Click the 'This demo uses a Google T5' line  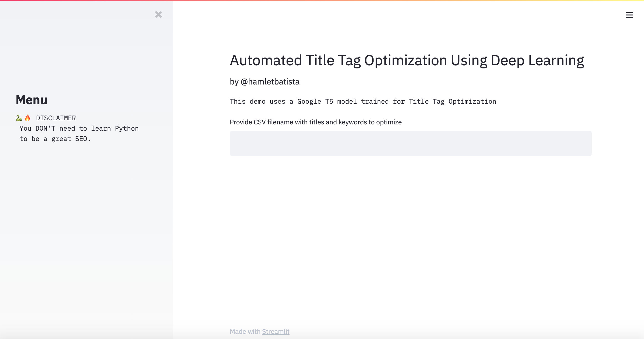point(363,102)
